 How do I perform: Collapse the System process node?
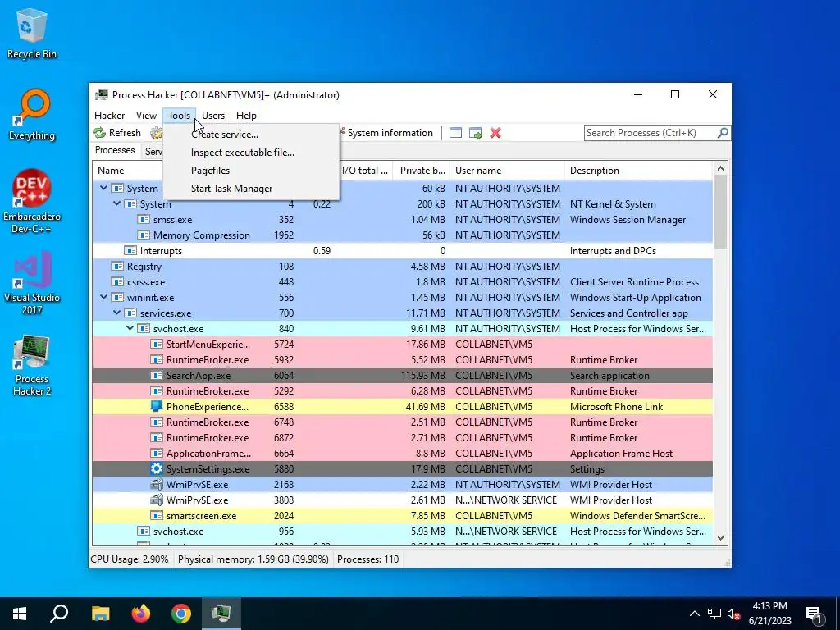[116, 203]
